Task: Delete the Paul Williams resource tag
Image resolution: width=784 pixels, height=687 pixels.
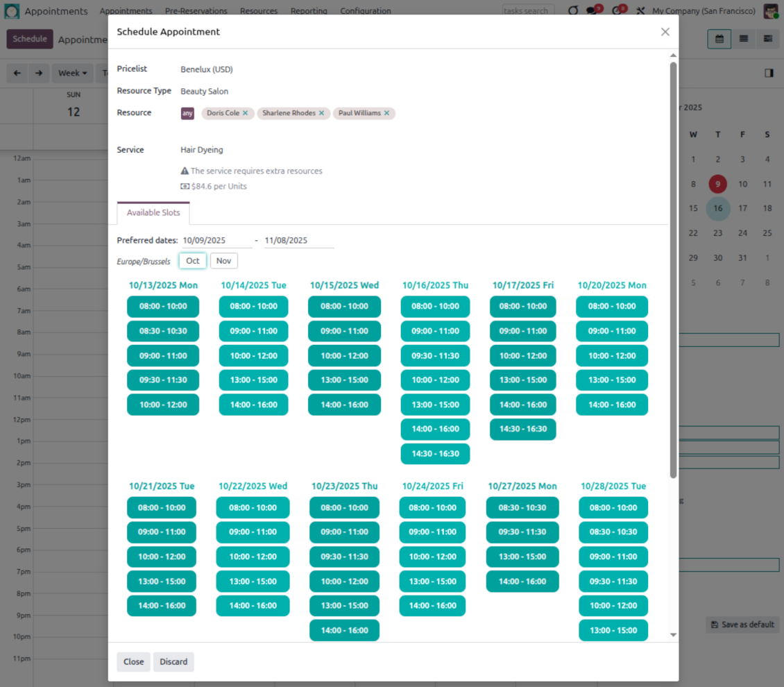Action: click(x=386, y=113)
